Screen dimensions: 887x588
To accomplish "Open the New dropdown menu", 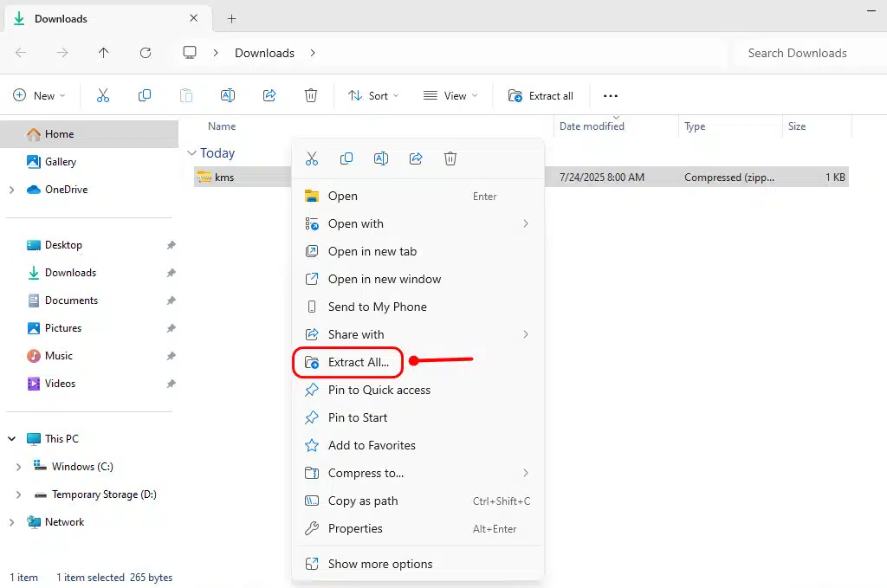I will click(x=39, y=96).
